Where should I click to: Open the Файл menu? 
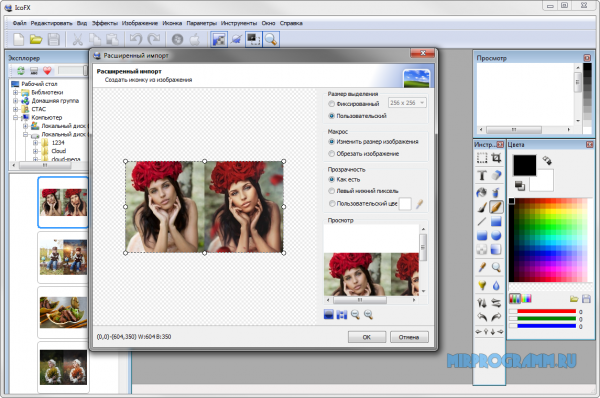tap(20, 23)
